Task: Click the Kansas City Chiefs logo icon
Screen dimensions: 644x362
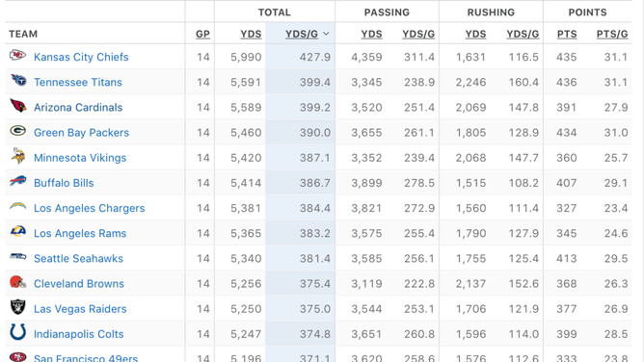Action: click(x=17, y=55)
